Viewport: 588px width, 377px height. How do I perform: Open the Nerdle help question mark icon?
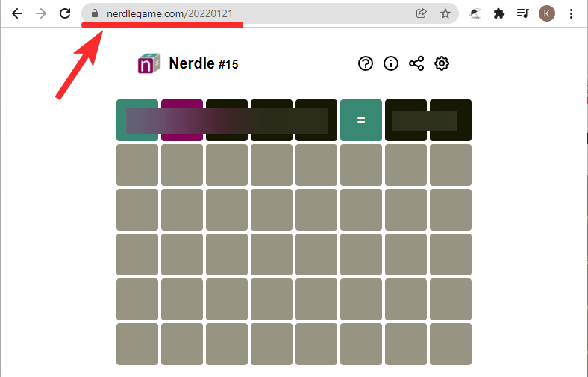coord(365,63)
